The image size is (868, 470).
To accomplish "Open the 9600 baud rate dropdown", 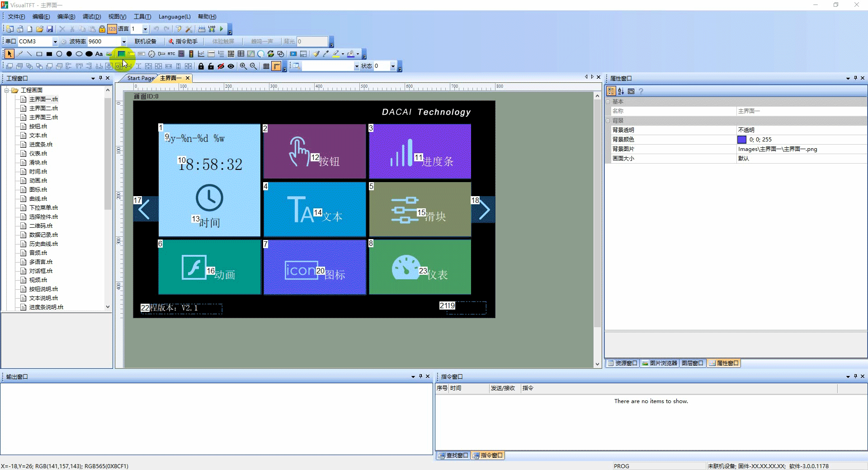I will [124, 42].
